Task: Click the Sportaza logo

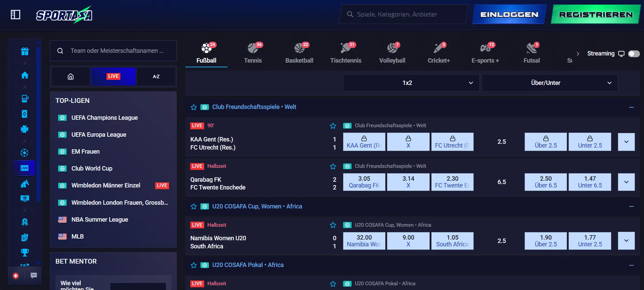Action: pyautogui.click(x=64, y=15)
